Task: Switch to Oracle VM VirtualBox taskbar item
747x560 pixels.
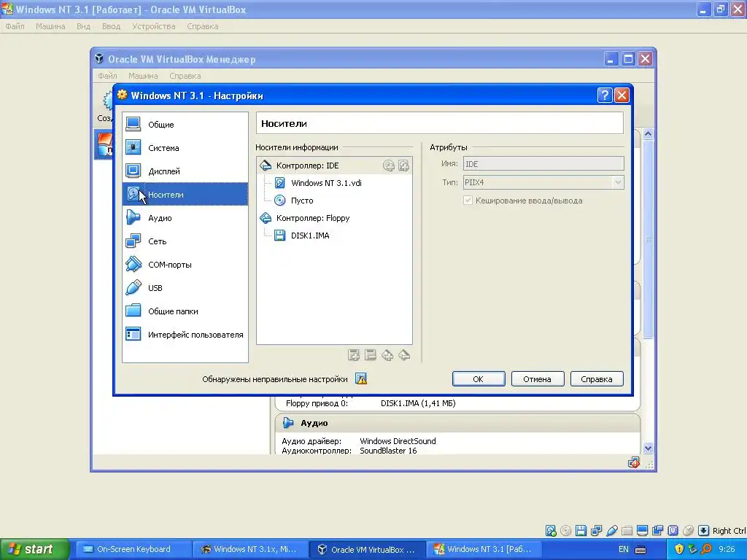Action: coord(366,549)
